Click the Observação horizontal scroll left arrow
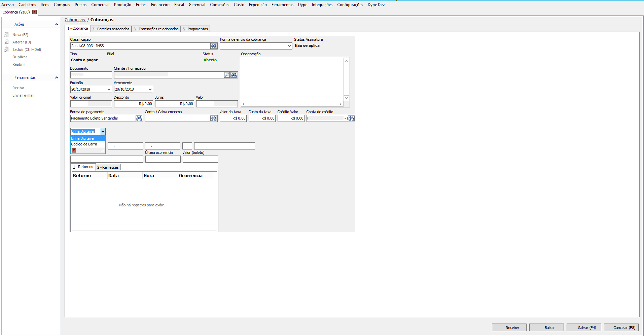 tap(244, 104)
